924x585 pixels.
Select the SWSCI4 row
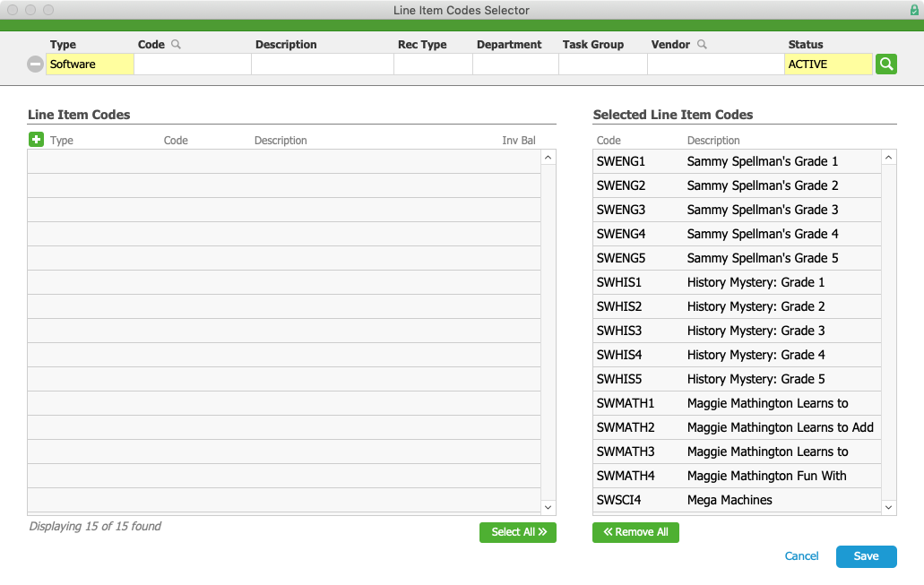pos(737,500)
